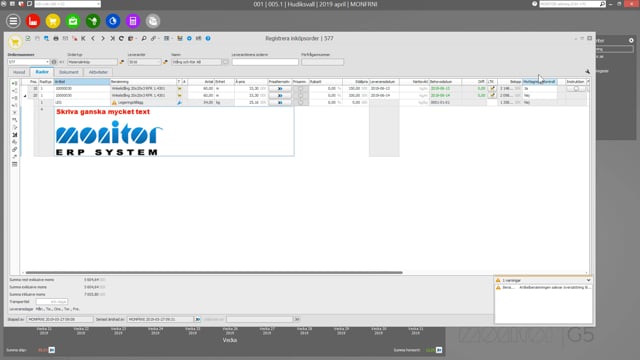Viewport: 640px width, 360px height.
Task: Click the 'Skriva ganska mycket text' row text
Action: 103,112
